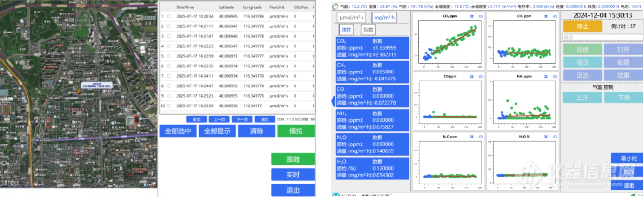
Task: Click the Longitude column header
Action: (252, 7)
